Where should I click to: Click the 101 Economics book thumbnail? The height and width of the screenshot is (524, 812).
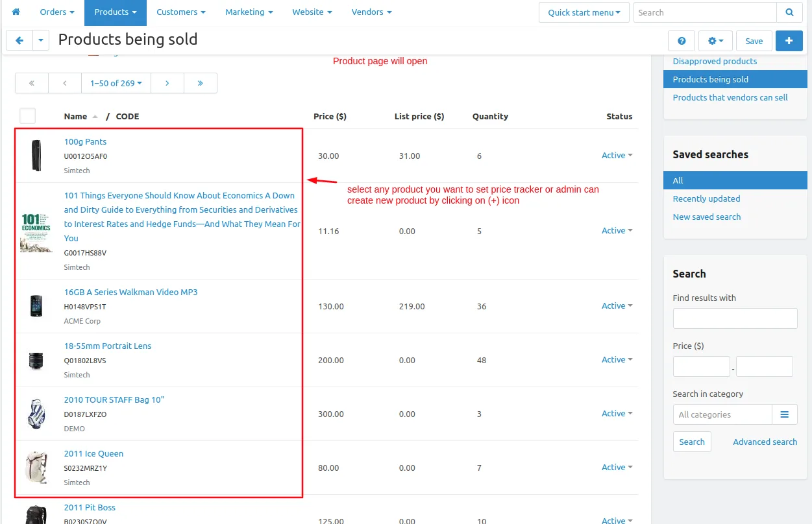click(x=36, y=232)
